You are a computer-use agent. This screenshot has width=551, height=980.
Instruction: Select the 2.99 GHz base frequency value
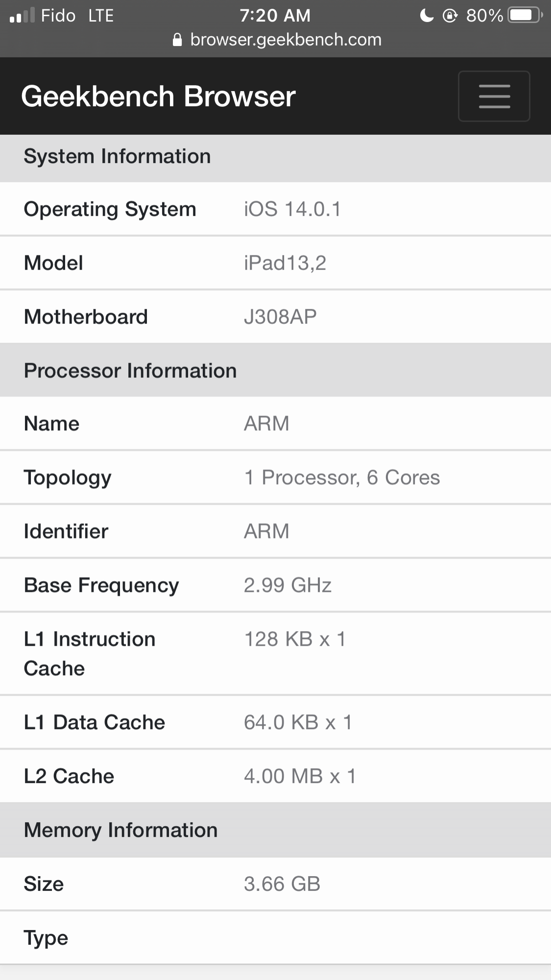point(287,585)
